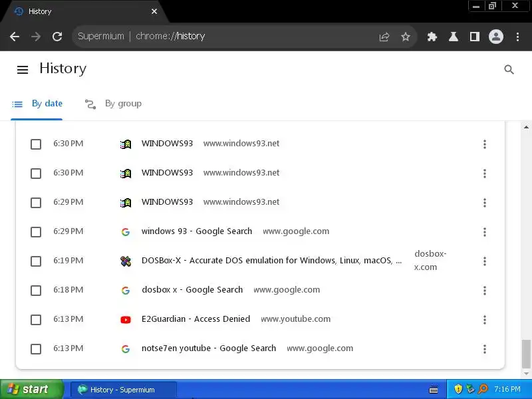
Task: Click the WINDOWS93 favicon in the 6:29 PM row
Action: coord(126,203)
